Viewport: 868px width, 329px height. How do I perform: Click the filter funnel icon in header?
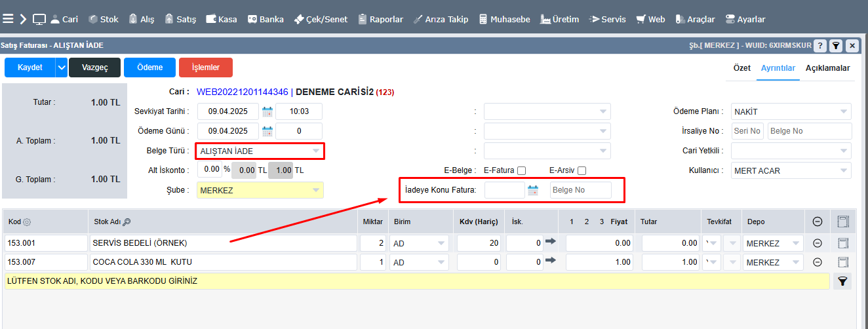click(836, 45)
